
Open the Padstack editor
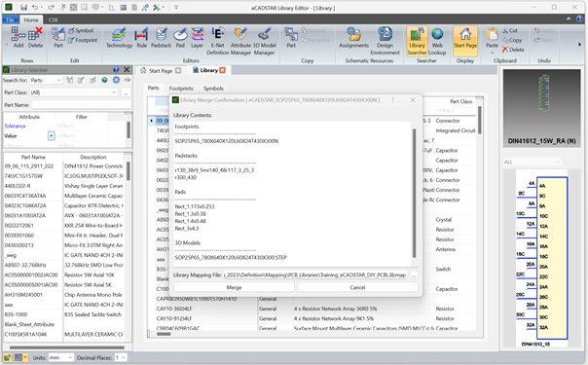[161, 38]
